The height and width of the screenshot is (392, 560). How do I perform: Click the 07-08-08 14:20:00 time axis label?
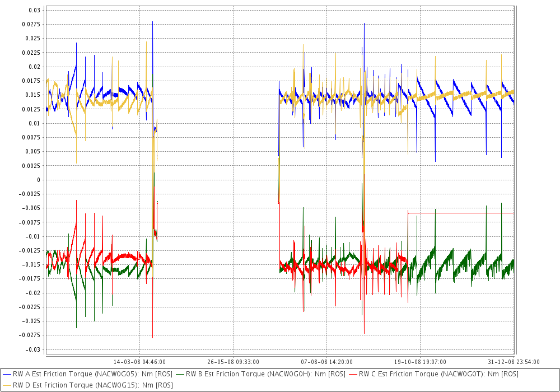(x=327, y=362)
